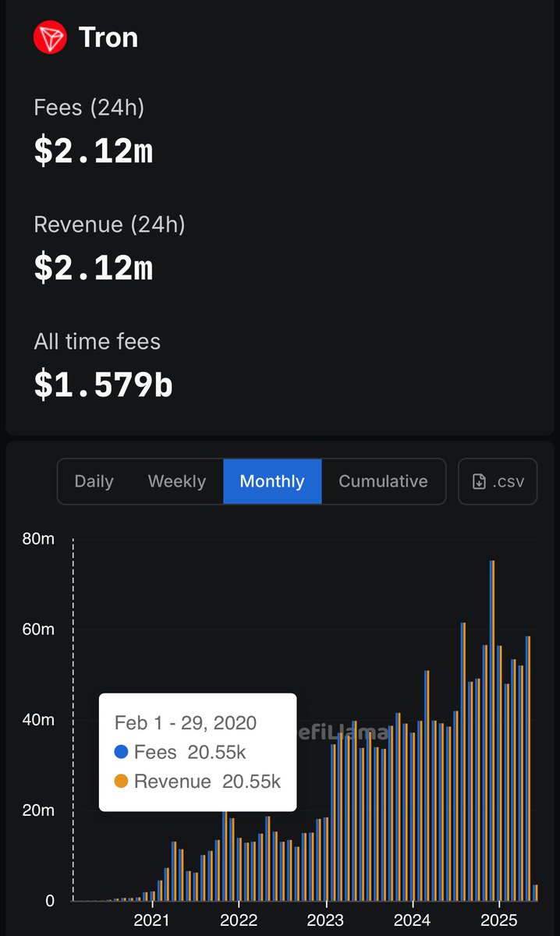Click the Revenue (24h) label
Screen dimensions: 560x936
click(x=110, y=225)
